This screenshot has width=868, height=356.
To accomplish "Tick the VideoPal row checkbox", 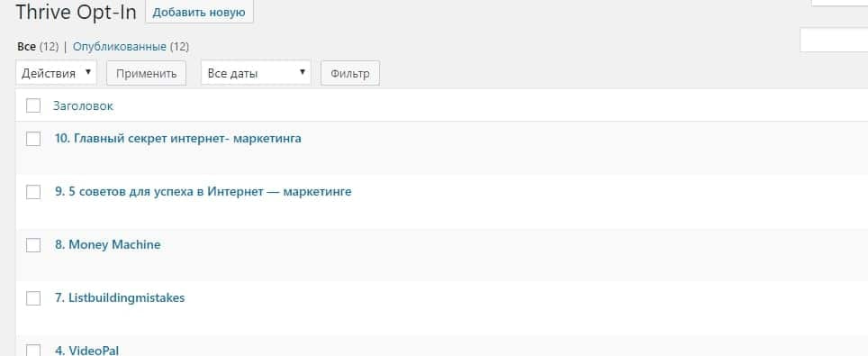I will point(33,350).
